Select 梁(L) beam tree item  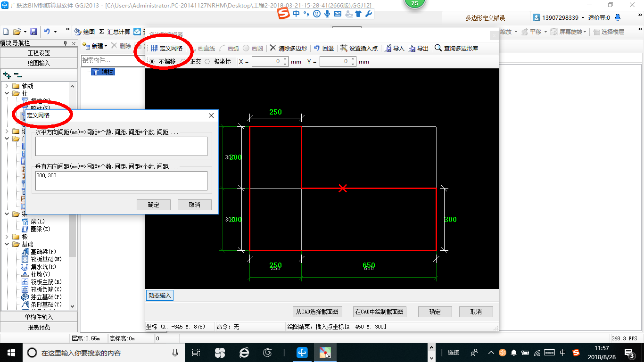point(33,222)
